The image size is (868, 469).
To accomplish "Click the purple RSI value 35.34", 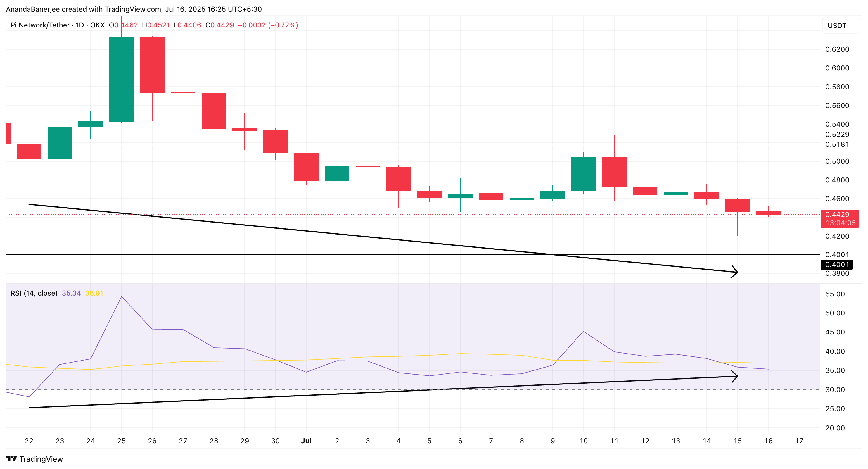I will tap(71, 293).
